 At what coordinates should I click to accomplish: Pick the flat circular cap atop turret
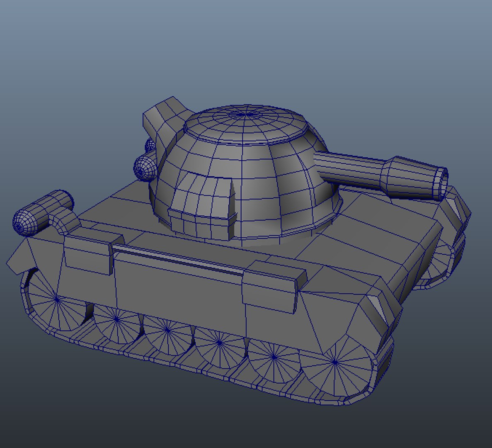coord(247,124)
